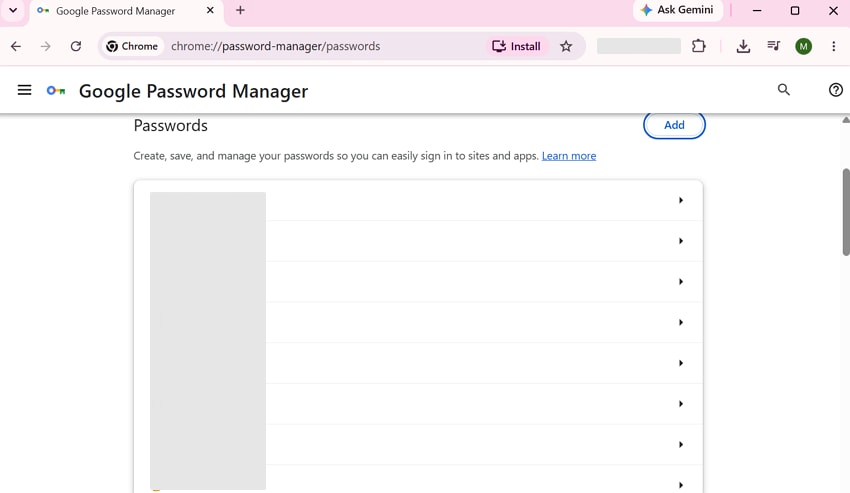Minimize the Chrome window
This screenshot has width=850, height=493.
coord(757,10)
